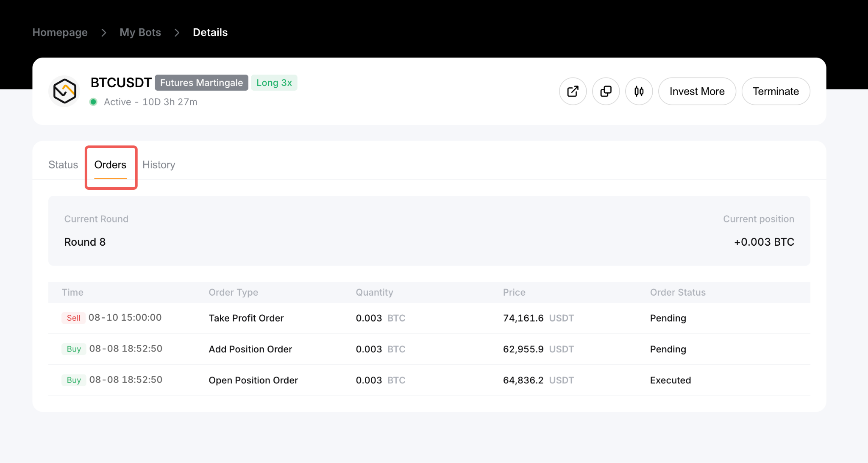Image resolution: width=868 pixels, height=463 pixels.
Task: Select the Take Profit Order row
Action: 429,318
